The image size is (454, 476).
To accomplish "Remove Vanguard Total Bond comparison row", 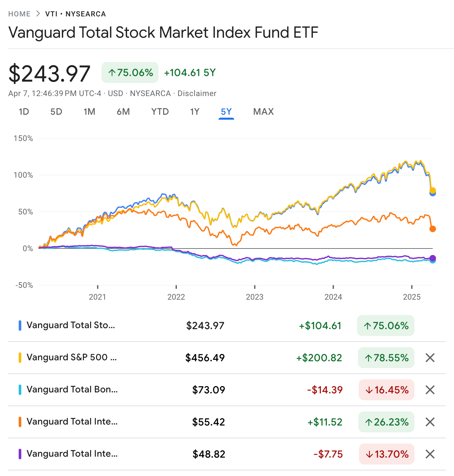I will coord(430,390).
